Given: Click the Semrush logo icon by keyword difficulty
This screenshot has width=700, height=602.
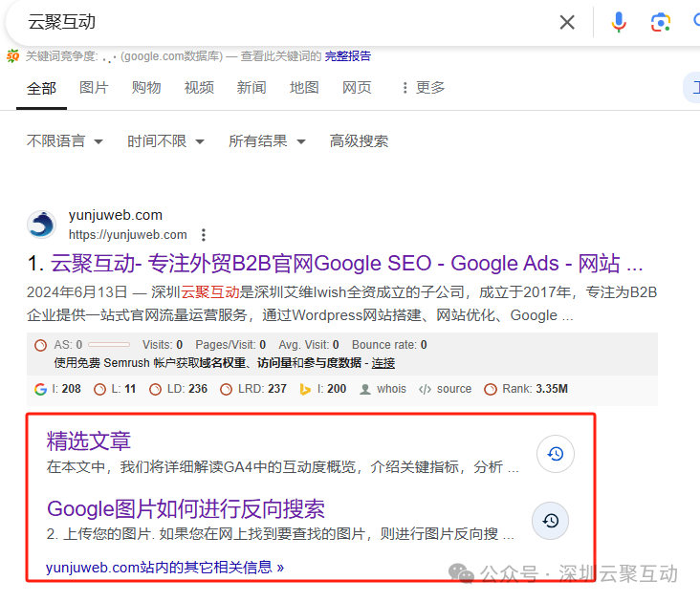Looking at the screenshot, I should pos(12,56).
